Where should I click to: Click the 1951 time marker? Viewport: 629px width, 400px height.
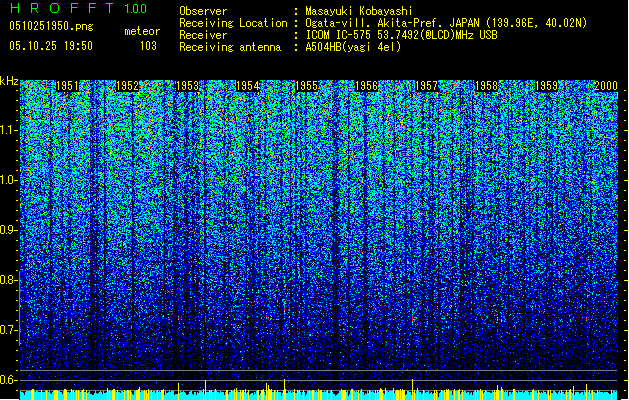click(x=67, y=86)
